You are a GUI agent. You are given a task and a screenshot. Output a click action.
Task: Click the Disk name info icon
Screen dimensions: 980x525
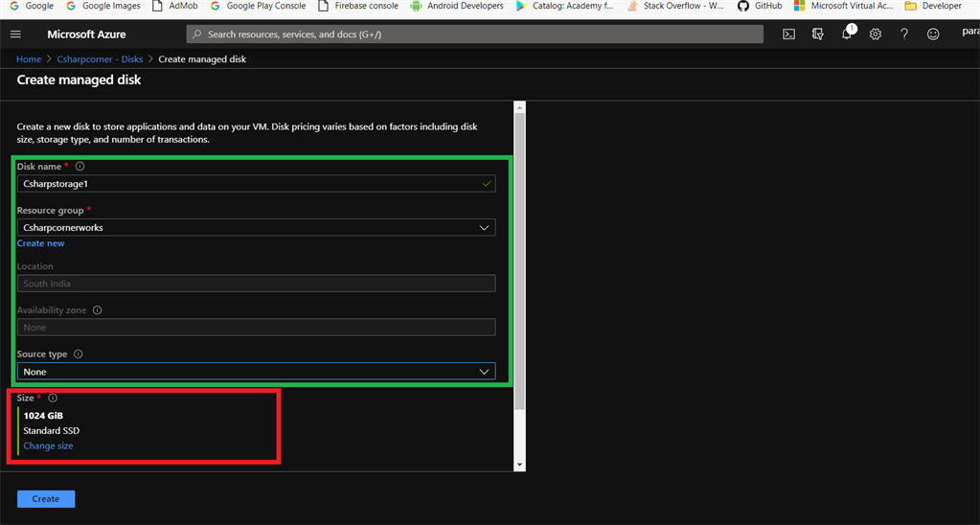pyautogui.click(x=80, y=167)
